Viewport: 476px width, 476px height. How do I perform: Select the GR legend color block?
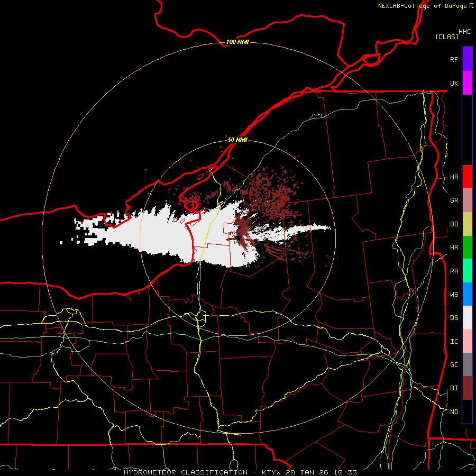pos(467,200)
